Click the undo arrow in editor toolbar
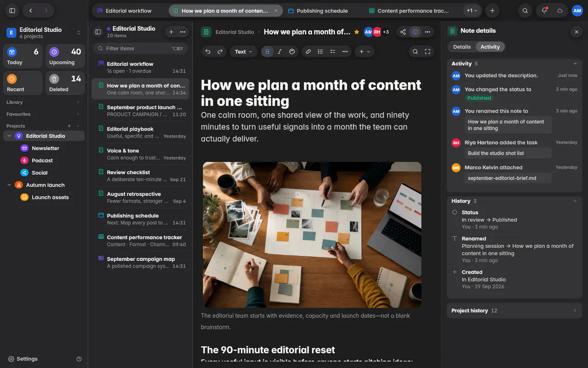 pos(208,52)
